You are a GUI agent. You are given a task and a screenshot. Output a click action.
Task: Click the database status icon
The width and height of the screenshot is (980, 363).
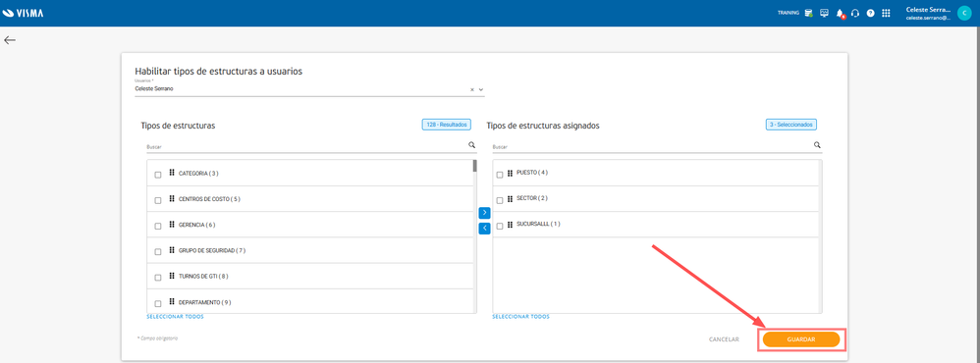[x=809, y=13]
